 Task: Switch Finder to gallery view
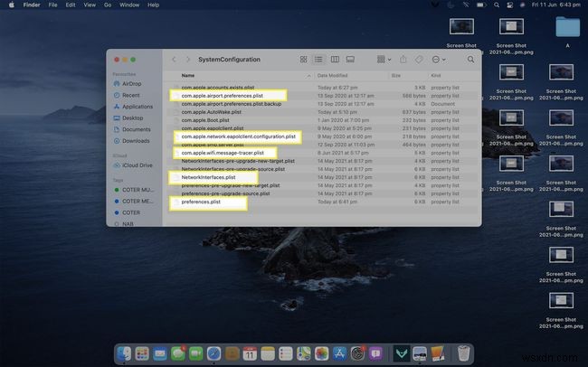point(350,60)
